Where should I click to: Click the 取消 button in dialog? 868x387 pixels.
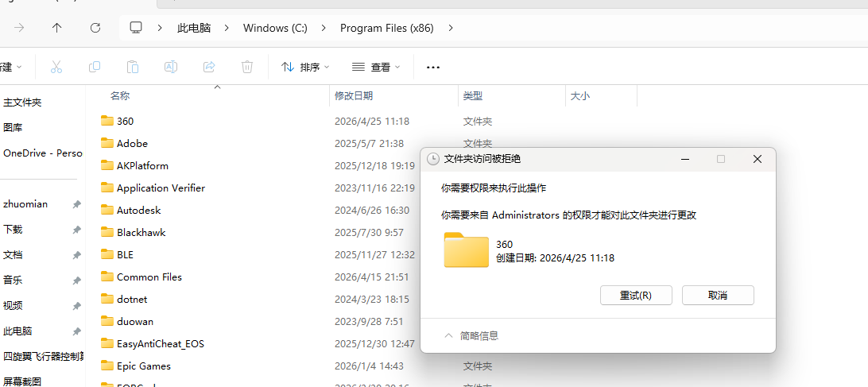[x=718, y=295]
